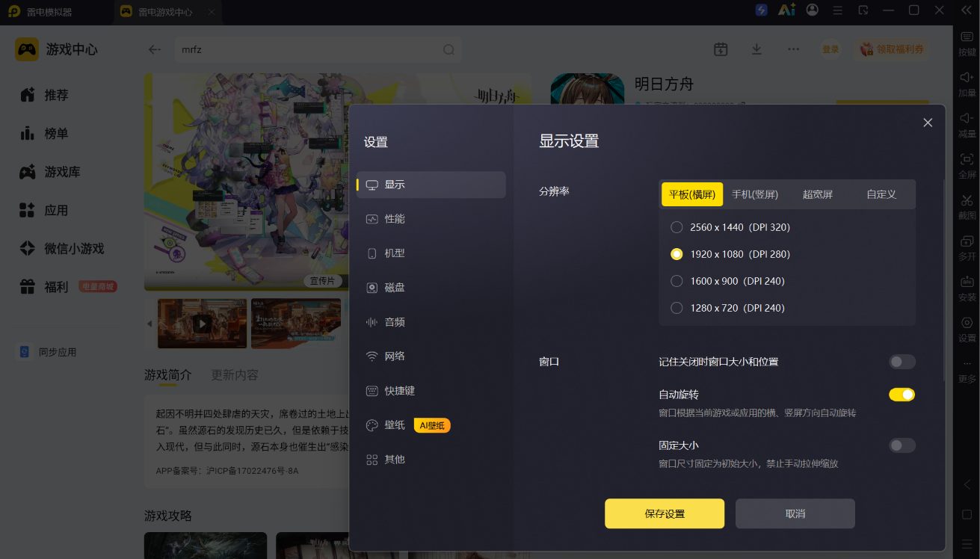Select 2560 x 1440 (DPI 320) resolution
This screenshot has width=980, height=559.
731,227
